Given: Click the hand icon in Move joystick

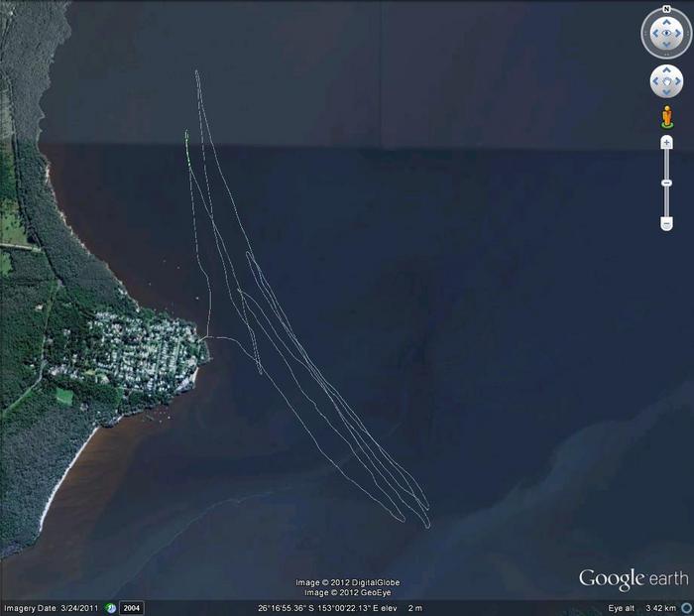Looking at the screenshot, I should tap(666, 81).
